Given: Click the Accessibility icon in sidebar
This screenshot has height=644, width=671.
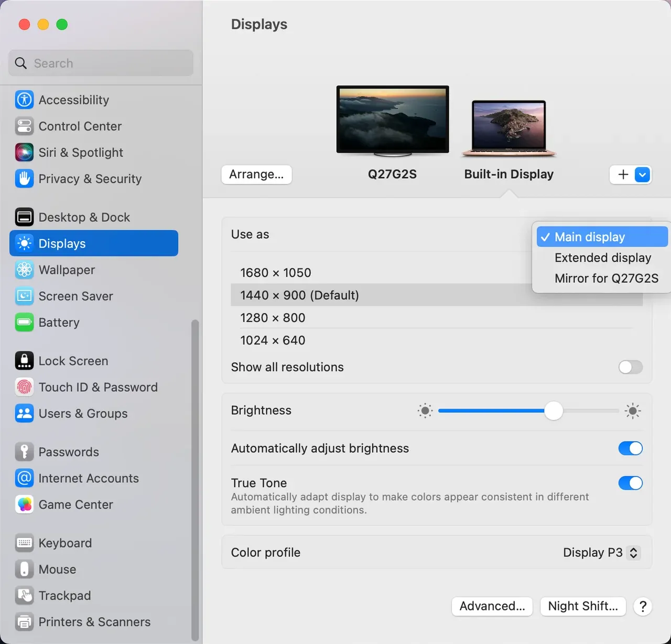Looking at the screenshot, I should (x=24, y=100).
